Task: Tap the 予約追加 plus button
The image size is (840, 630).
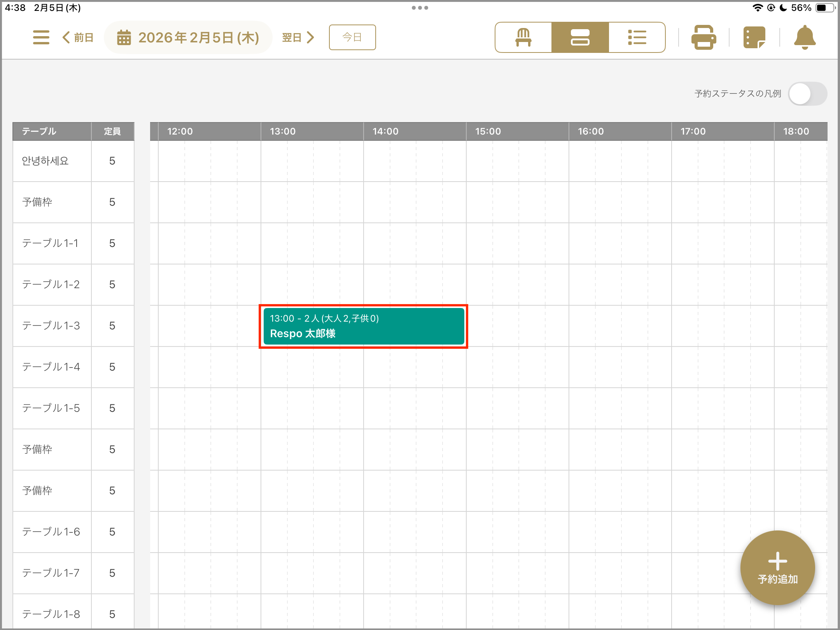Action: click(x=777, y=568)
